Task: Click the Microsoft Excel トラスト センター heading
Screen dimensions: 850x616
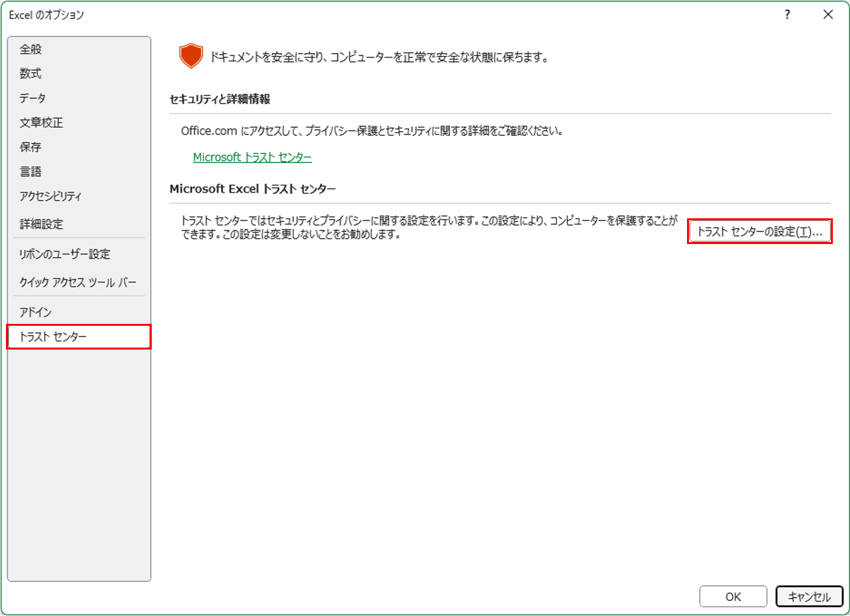Action: click(253, 189)
